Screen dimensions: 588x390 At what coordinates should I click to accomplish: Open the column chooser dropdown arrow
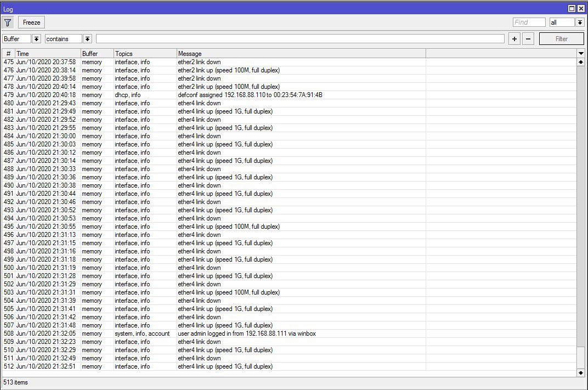tap(581, 54)
